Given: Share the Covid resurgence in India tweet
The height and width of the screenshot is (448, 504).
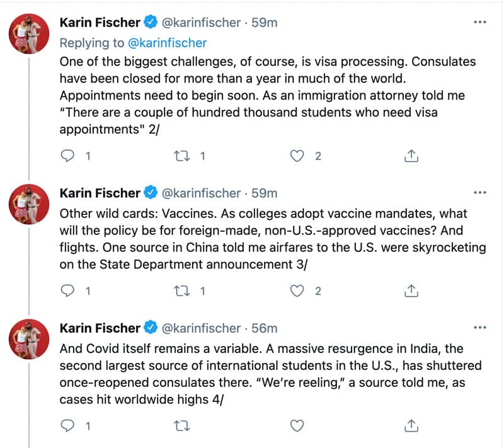Looking at the screenshot, I should point(411,426).
